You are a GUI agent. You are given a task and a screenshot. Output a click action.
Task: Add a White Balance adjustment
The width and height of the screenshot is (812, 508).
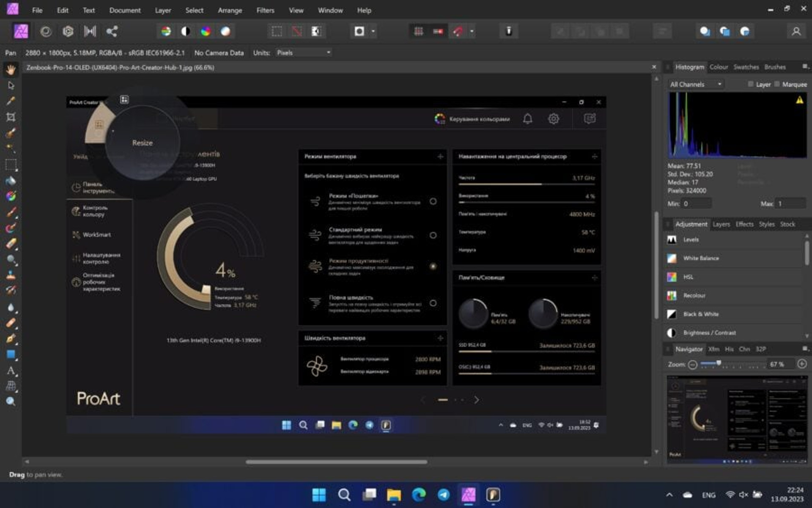[x=734, y=258]
